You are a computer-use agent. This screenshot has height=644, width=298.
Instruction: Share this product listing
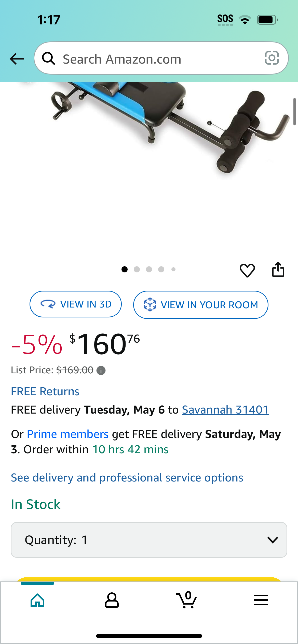(278, 269)
